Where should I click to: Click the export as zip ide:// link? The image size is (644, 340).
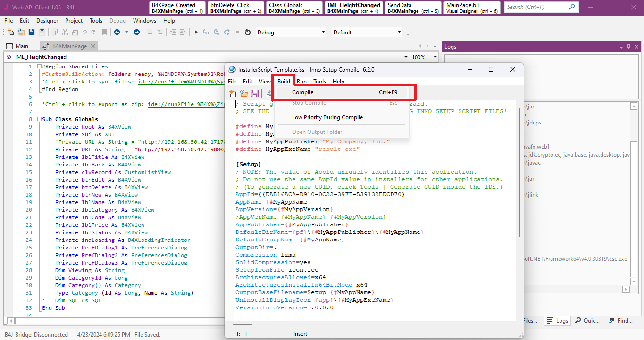[186, 104]
